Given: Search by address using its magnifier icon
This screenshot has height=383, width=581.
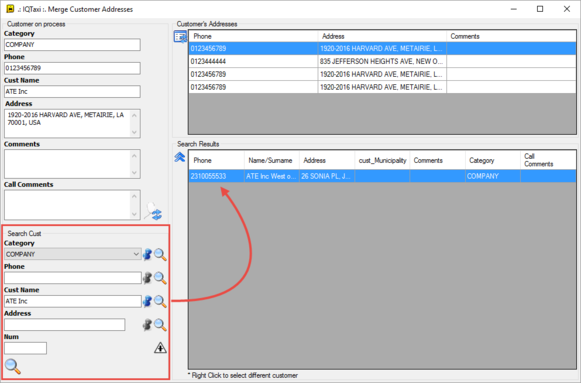Looking at the screenshot, I should point(160,325).
